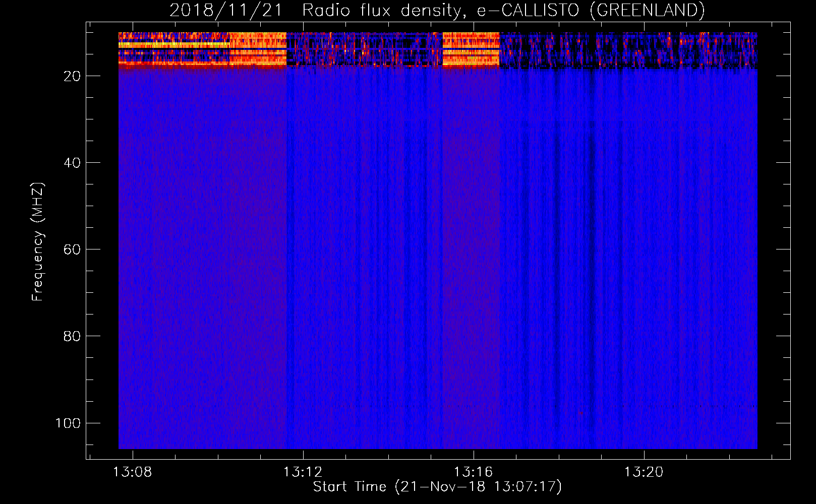This screenshot has height=504, width=816.
Task: Click the 'Start Time (21-Nov-18 13:07:17)' label
Action: pyautogui.click(x=437, y=487)
